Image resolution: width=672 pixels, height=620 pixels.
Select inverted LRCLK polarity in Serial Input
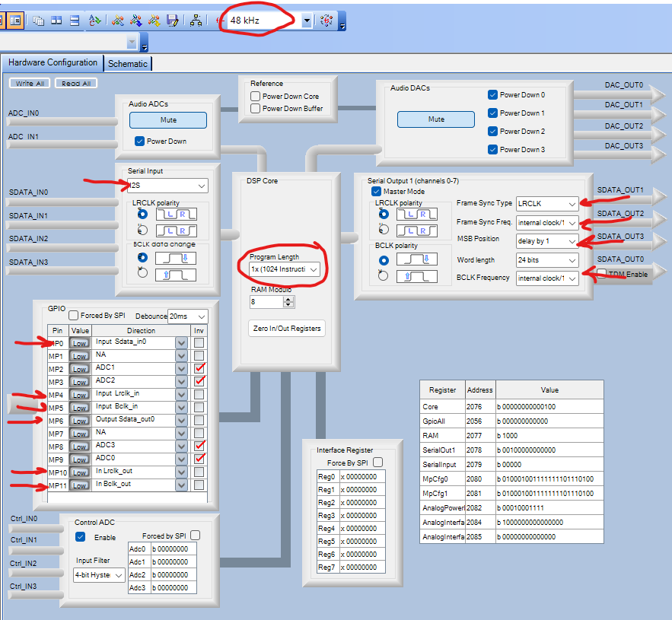[143, 230]
